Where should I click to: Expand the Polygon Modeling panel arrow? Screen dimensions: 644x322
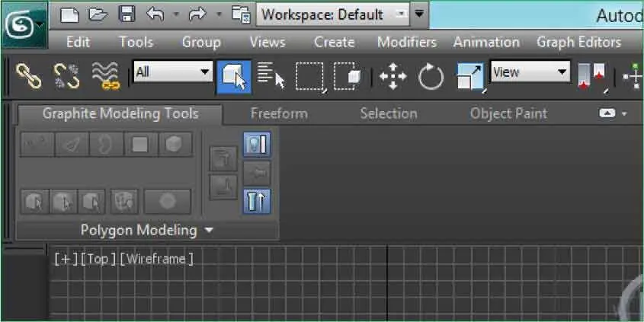tap(209, 231)
